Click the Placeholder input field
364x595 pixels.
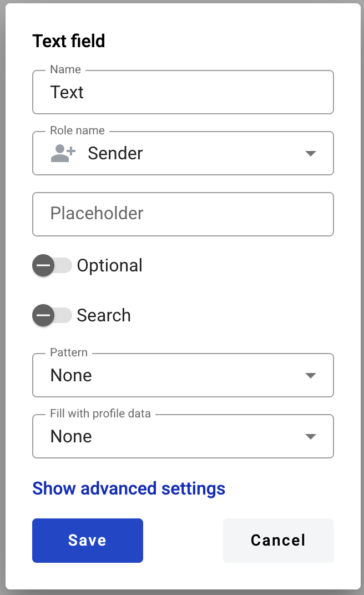pyautogui.click(x=183, y=214)
